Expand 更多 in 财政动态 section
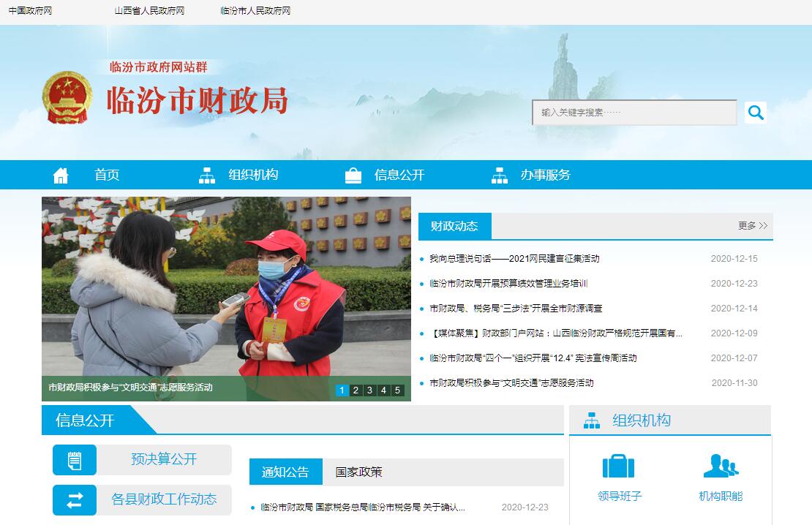The image size is (812, 525). tap(752, 226)
